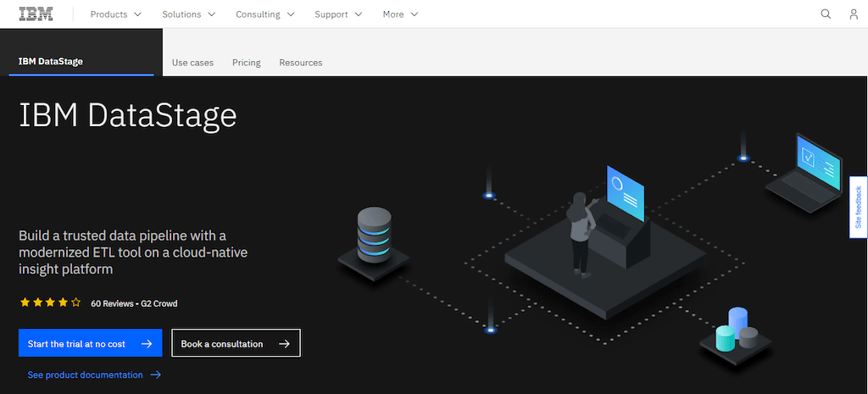Viewport: 868px width, 394px height.
Task: Click the star rating icons
Action: [50, 302]
